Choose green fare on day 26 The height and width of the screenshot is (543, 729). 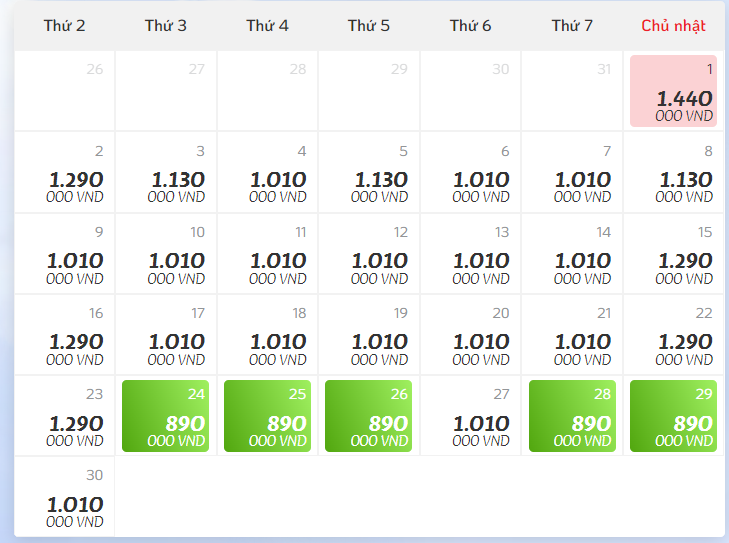369,415
